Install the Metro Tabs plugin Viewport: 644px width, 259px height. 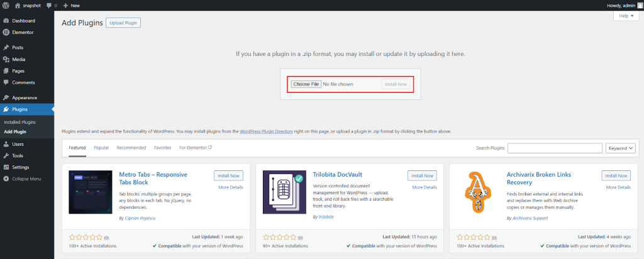[228, 175]
